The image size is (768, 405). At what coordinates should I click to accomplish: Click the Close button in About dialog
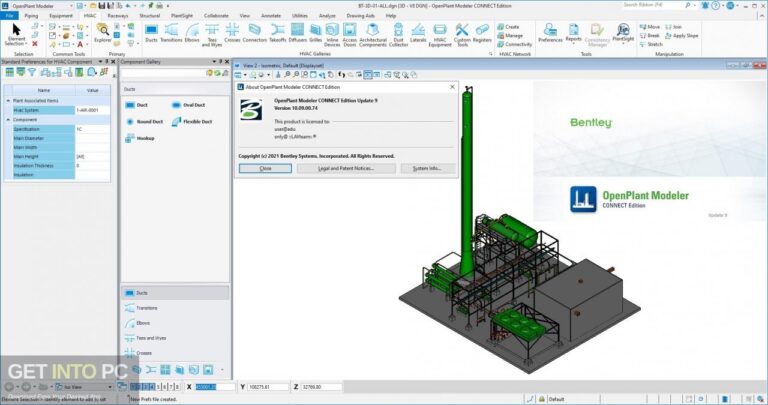(x=265, y=168)
